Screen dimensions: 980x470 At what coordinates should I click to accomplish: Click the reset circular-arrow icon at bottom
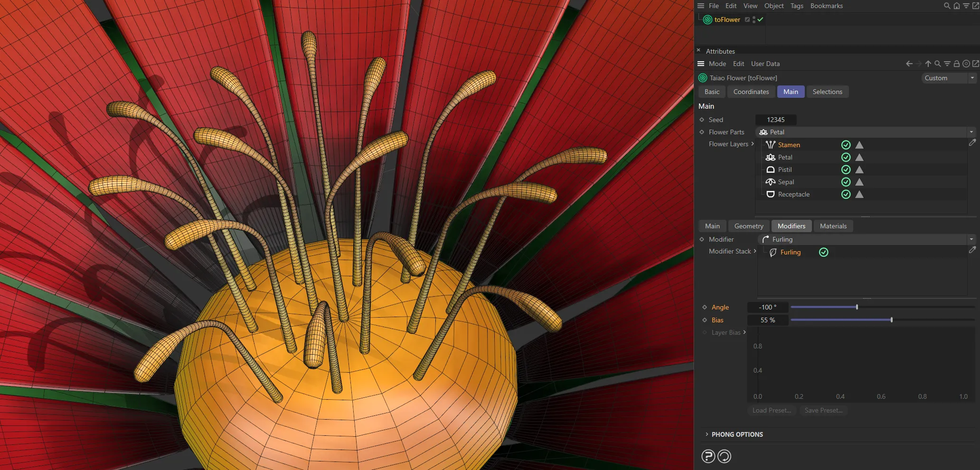click(724, 456)
